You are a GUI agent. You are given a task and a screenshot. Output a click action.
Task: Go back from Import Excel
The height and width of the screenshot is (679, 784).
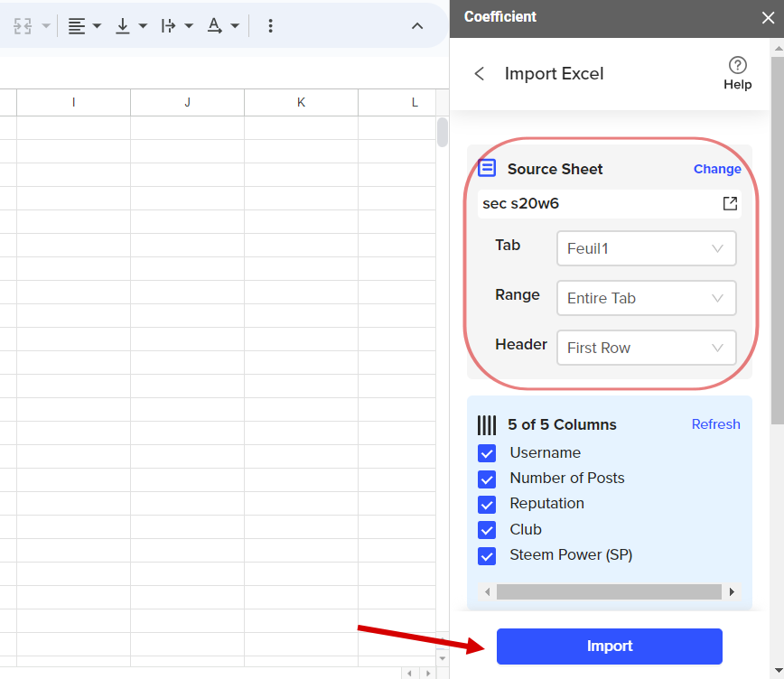pos(479,73)
